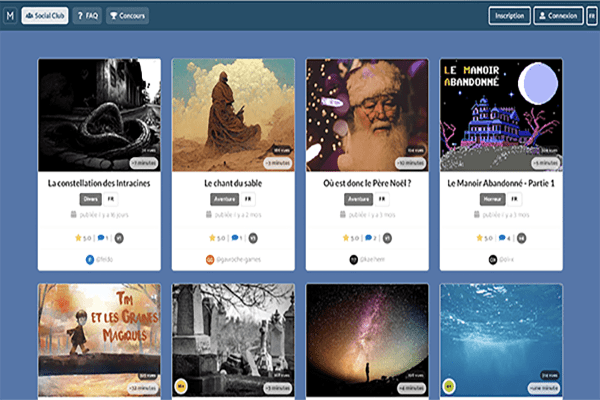Screen dimensions: 600x400
Task: Click the @gavroche-games author name
Action: 238,260
